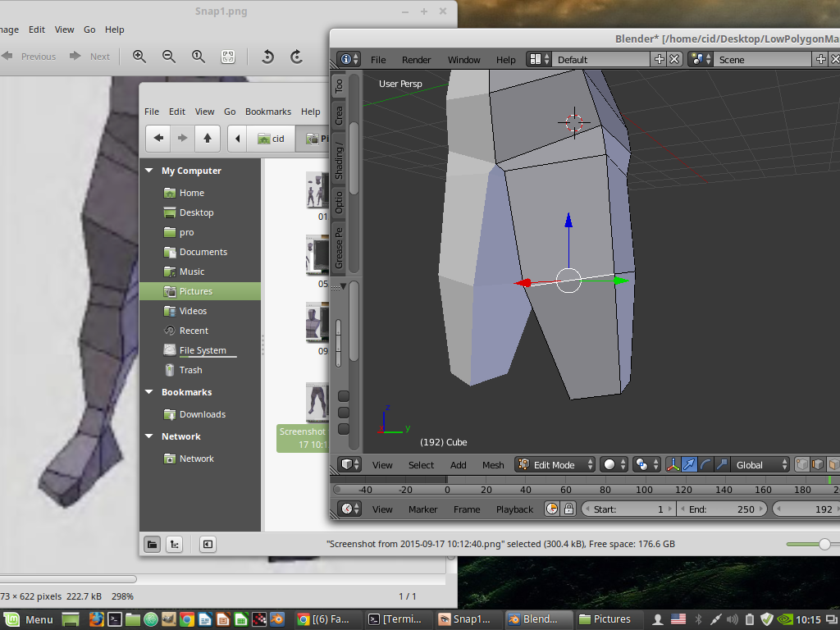This screenshot has height=630, width=840.
Task: Go up to the parent folder
Action: tap(208, 138)
